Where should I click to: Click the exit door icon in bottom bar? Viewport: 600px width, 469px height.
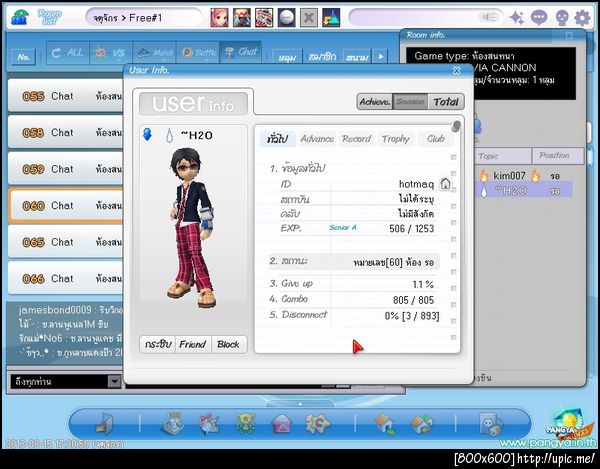click(x=104, y=424)
